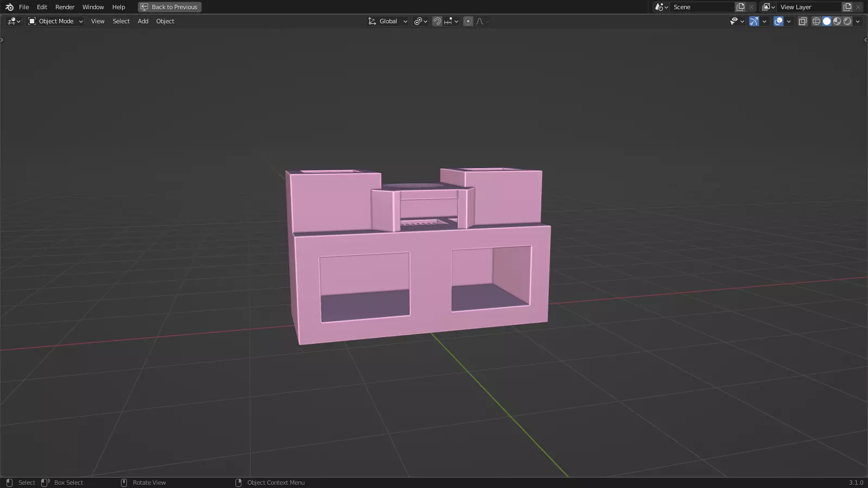Expand the left toolbar arrow
This screenshot has height=488, width=868.
(2, 40)
